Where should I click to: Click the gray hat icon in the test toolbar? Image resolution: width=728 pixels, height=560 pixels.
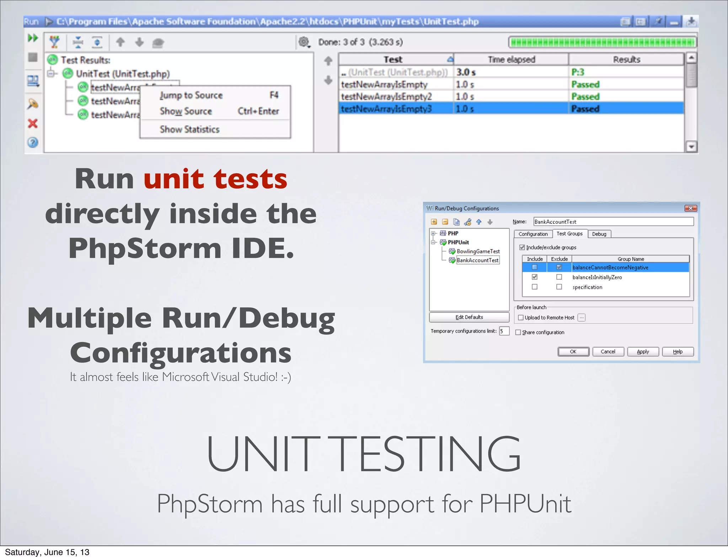[x=158, y=43]
